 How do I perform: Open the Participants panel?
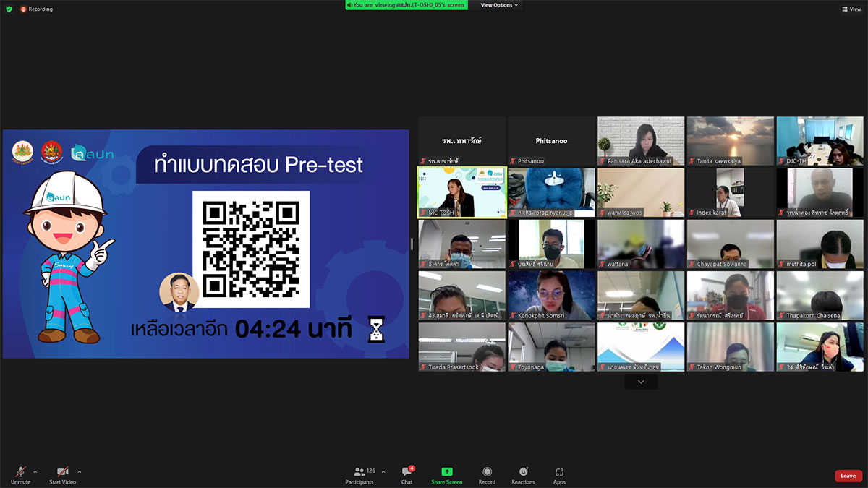tap(359, 475)
